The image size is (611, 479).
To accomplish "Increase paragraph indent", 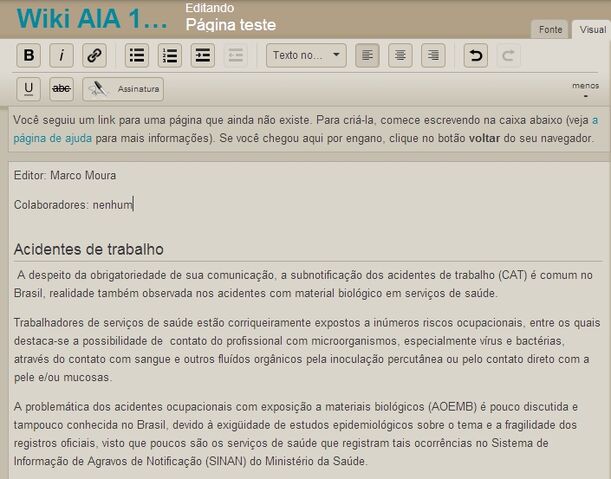I will click(203, 55).
